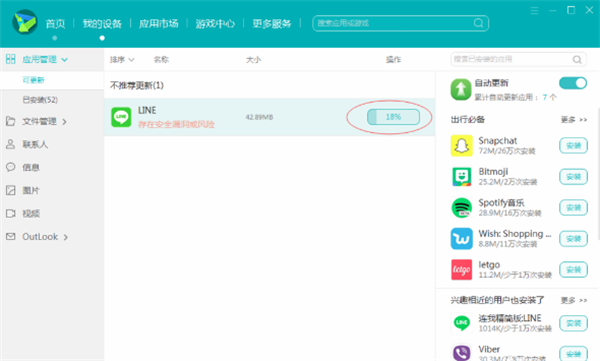This screenshot has height=361, width=600.
Task: Click the 连我精简版:LINE app icon
Action: (x=461, y=323)
